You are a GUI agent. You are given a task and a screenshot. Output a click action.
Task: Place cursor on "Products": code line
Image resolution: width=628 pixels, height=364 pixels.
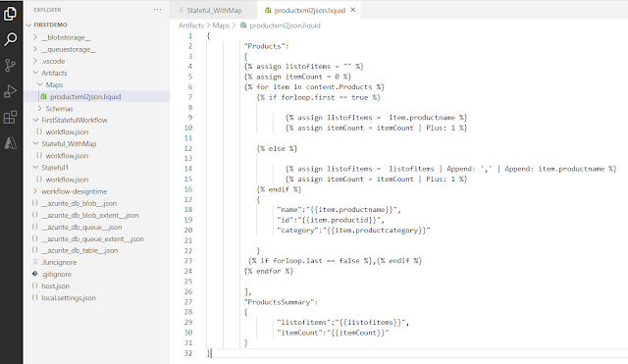[x=266, y=46]
